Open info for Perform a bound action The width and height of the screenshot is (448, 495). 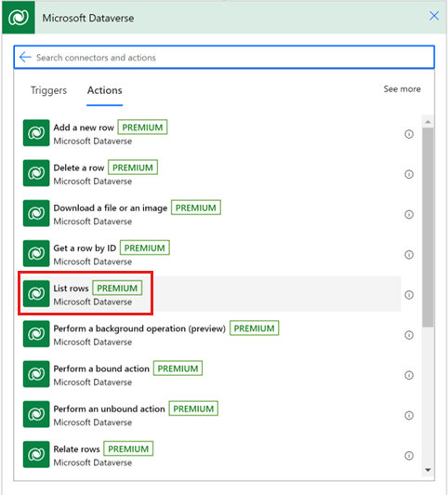coord(409,375)
